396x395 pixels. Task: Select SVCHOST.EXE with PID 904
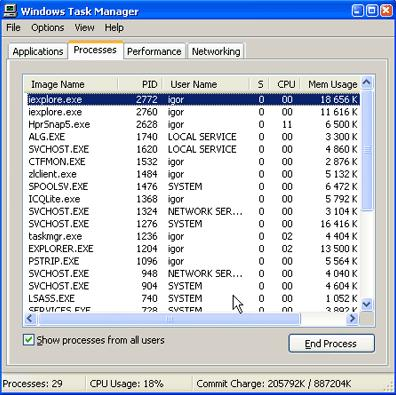[x=193, y=286]
